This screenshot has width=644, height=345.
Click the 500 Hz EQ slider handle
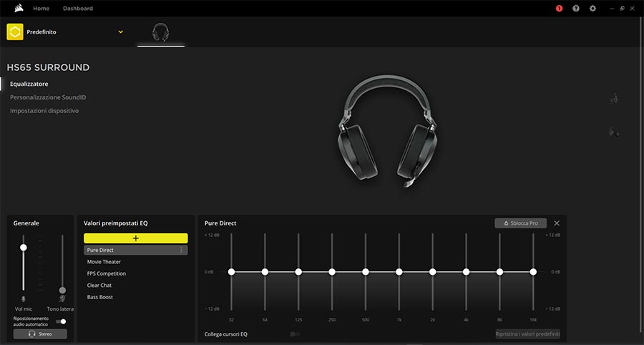point(366,272)
